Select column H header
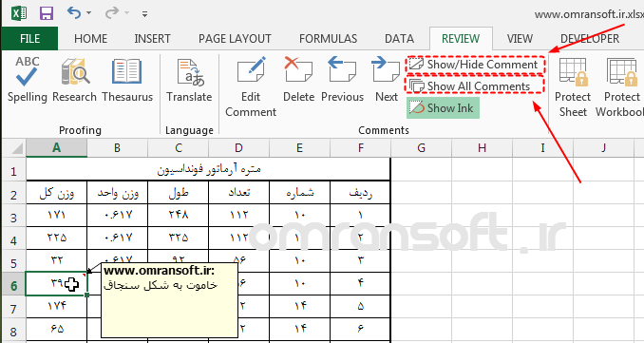The width and height of the screenshot is (644, 343). pos(483,148)
